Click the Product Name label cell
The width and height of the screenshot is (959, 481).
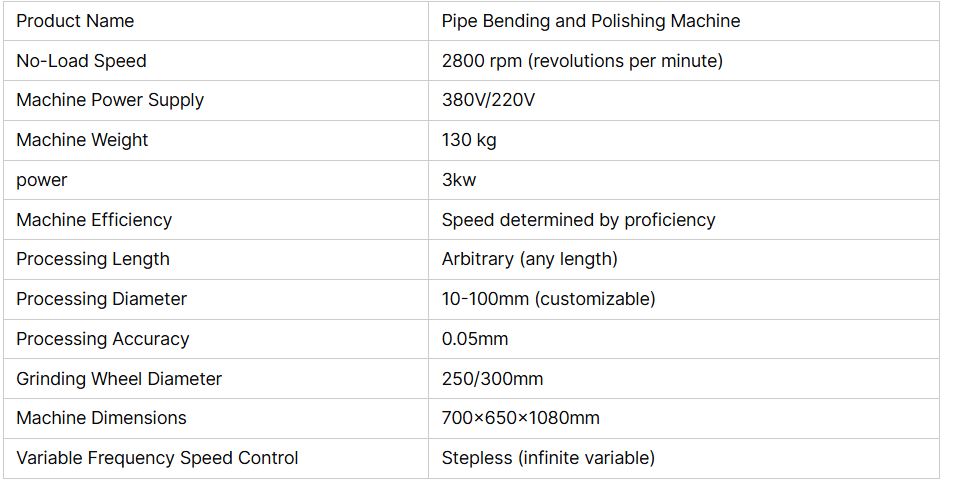[x=75, y=21]
